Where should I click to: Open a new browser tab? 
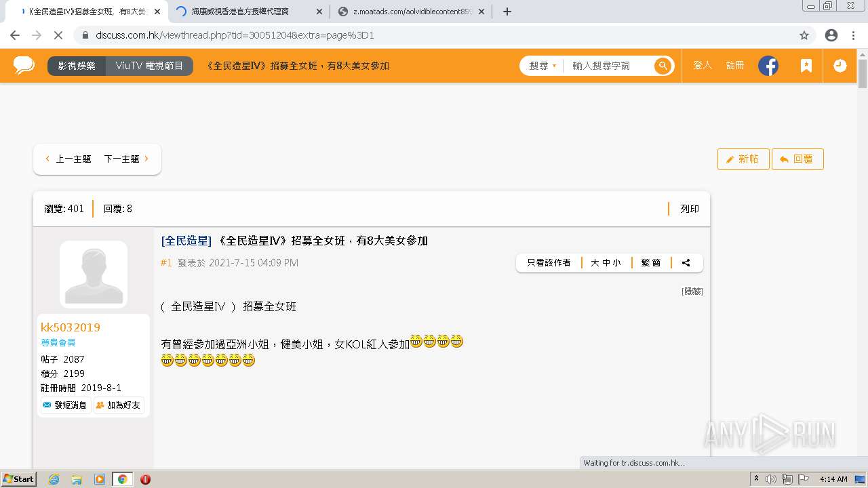click(507, 12)
